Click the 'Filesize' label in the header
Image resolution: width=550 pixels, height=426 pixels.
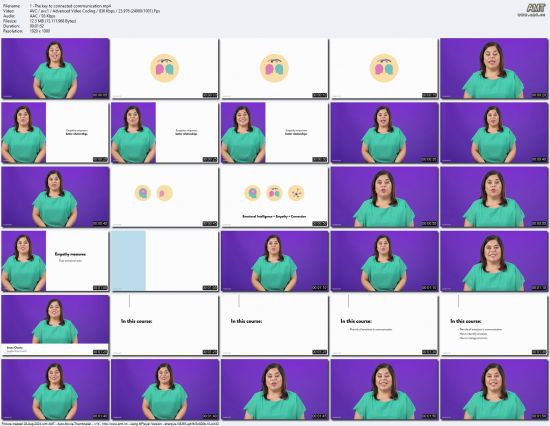pos(10,21)
